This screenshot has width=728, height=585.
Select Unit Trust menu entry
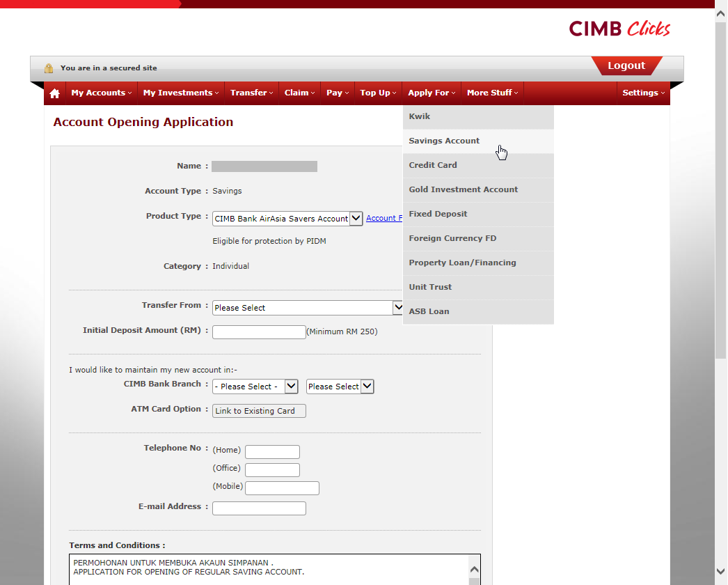[478, 287]
